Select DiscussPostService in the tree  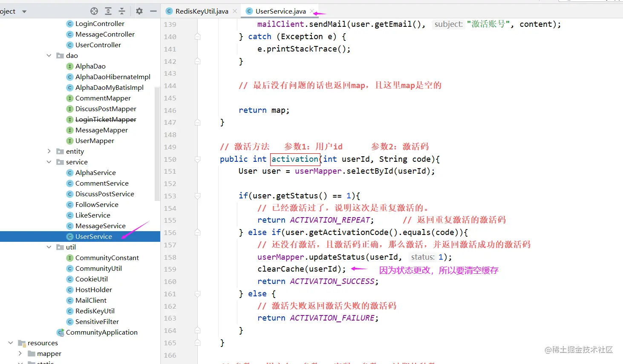tap(105, 194)
